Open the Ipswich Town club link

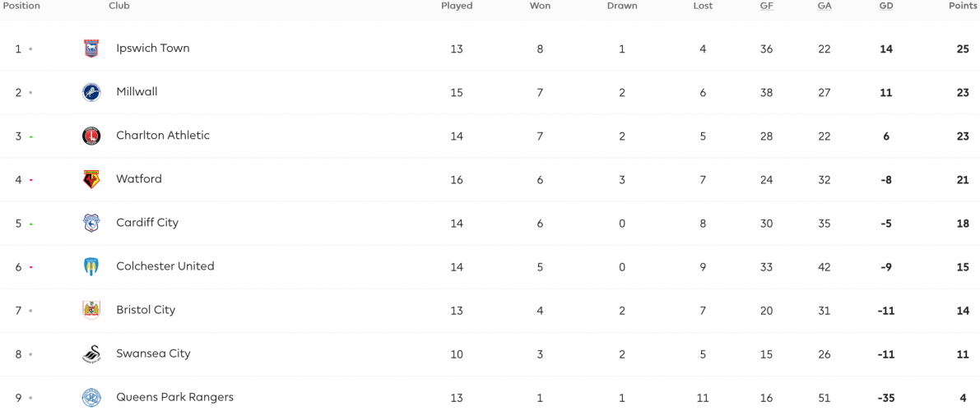[x=152, y=48]
